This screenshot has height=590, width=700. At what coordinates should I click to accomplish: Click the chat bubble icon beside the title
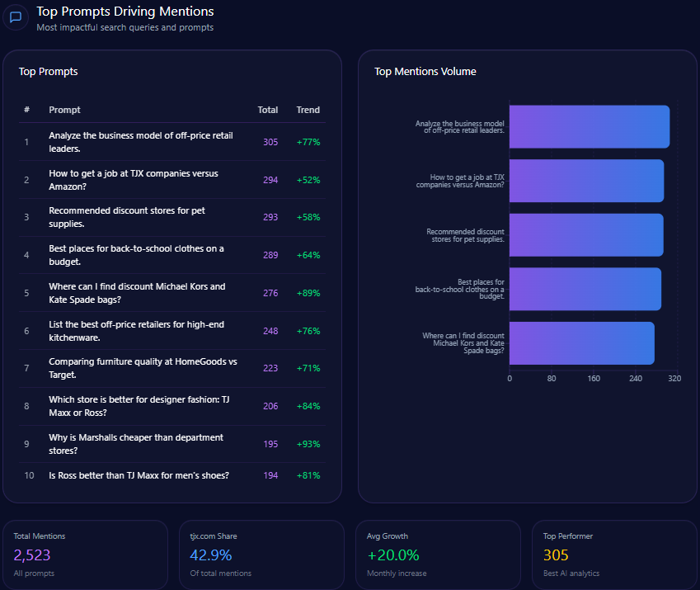click(x=16, y=17)
